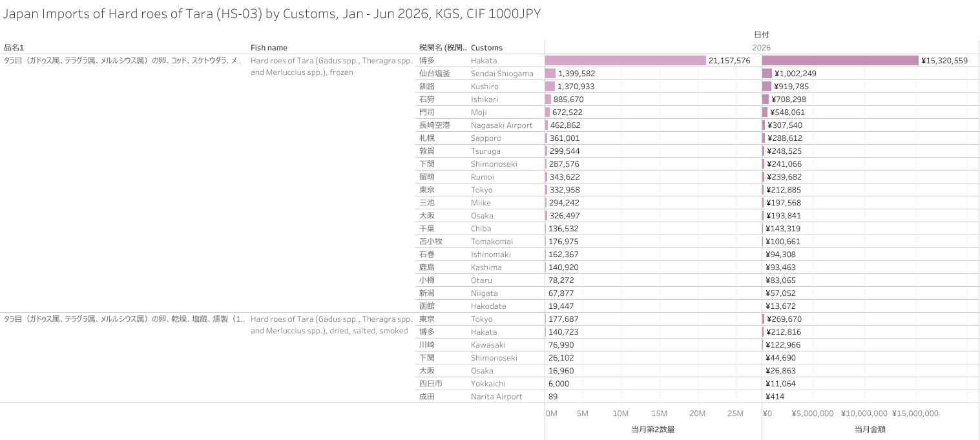This screenshot has height=440, width=980.
Task: Click the Japanese label '四日市'
Action: click(x=431, y=383)
